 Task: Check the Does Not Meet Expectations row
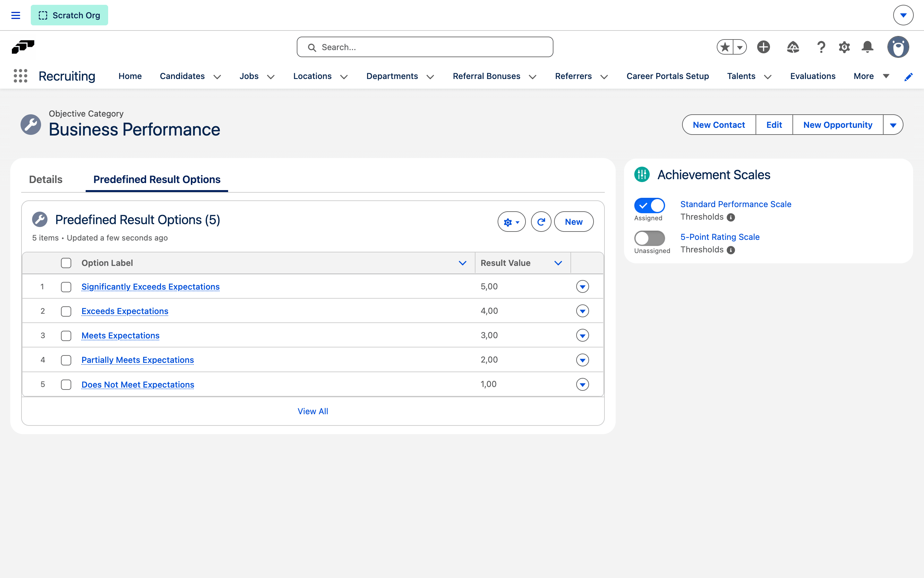(x=66, y=385)
